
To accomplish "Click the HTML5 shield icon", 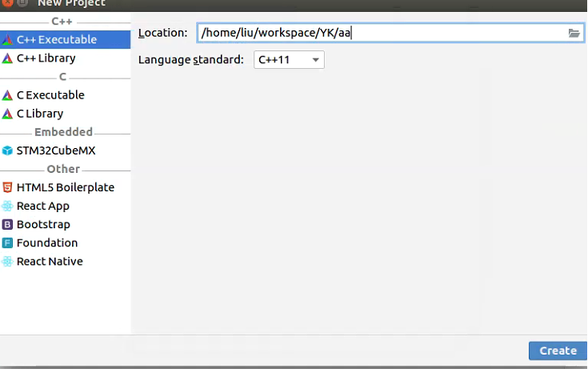I will coord(7,187).
